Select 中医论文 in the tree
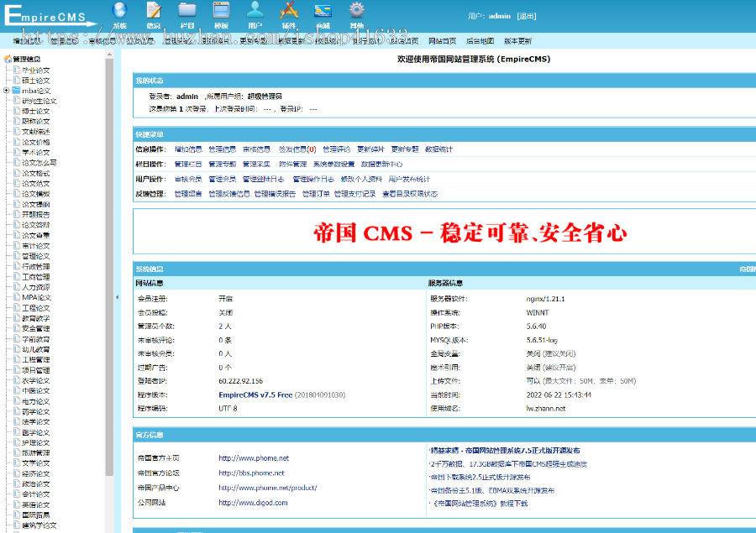Image resolution: width=756 pixels, height=533 pixels. coord(35,391)
